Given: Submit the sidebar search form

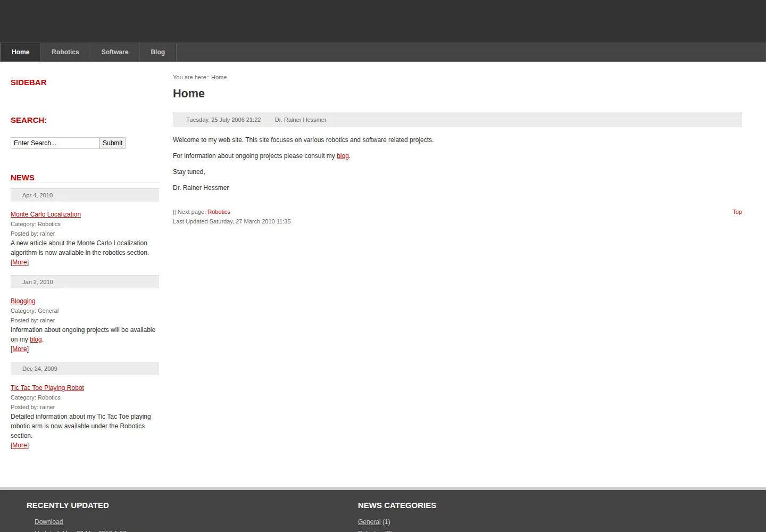Looking at the screenshot, I should pos(112,143).
